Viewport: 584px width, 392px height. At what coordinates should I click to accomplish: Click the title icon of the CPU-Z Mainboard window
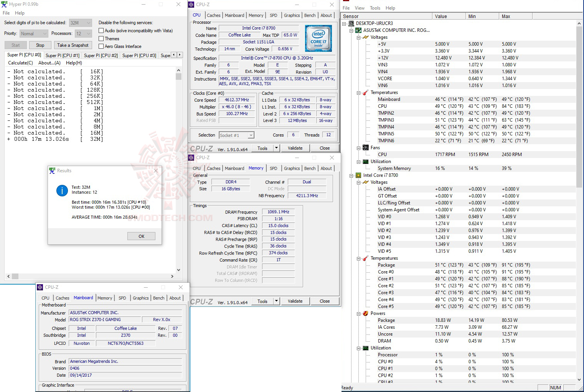[40, 287]
